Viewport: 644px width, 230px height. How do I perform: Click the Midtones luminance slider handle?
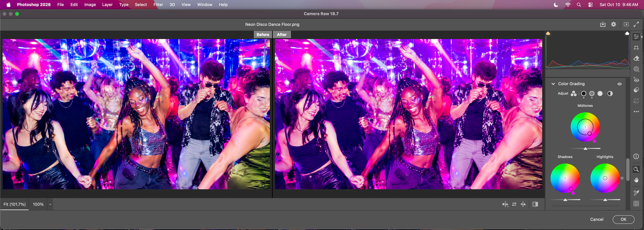coord(585,149)
